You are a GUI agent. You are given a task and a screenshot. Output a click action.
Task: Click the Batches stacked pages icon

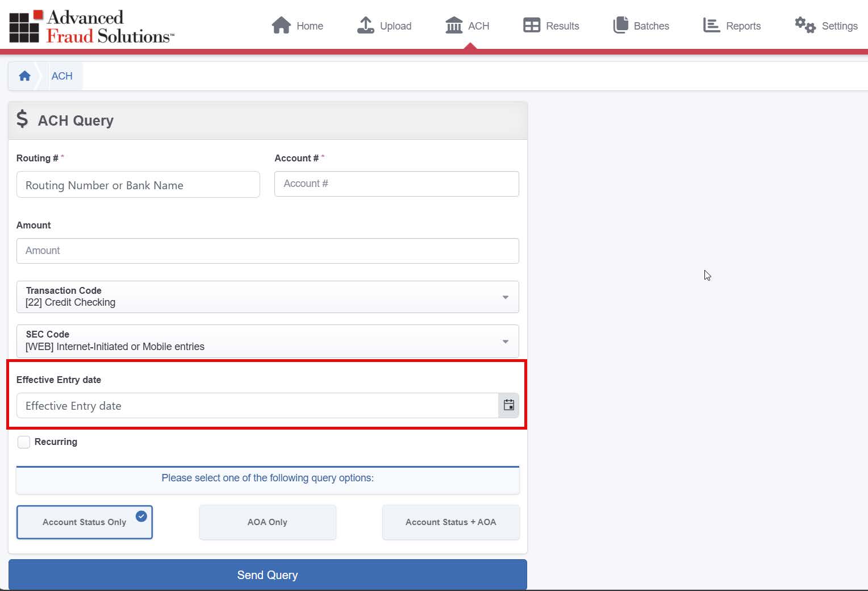pos(621,26)
